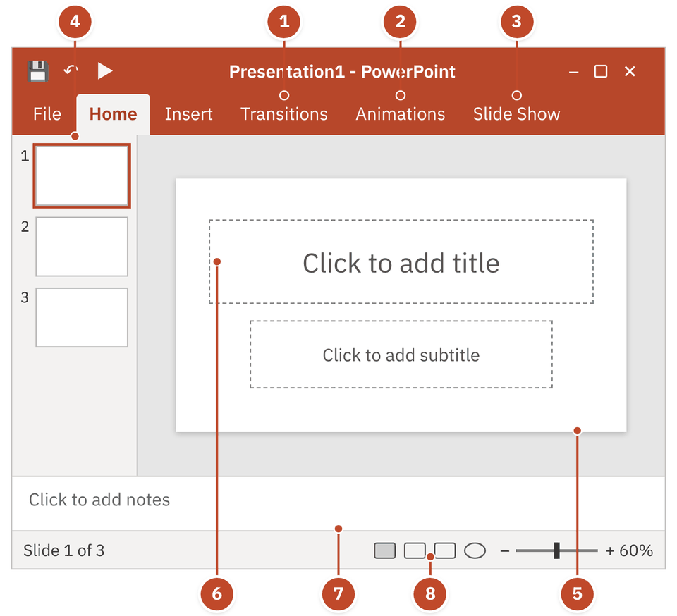Maximize the PowerPoint window

coord(601,71)
